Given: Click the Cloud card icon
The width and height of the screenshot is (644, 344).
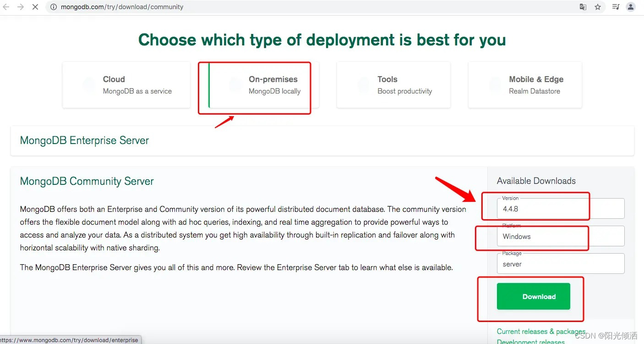Looking at the screenshot, I should point(89,85).
